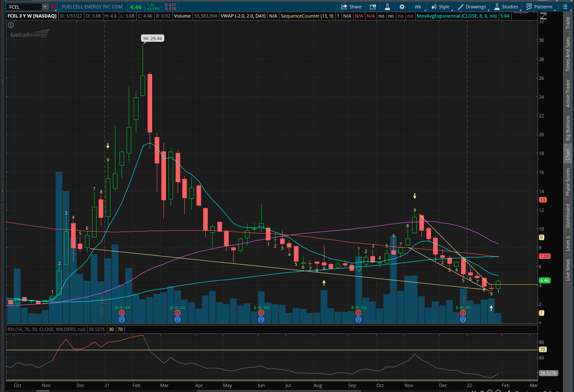574x392 pixels.
Task: Click the B: 4.57 bid quote
Action: [x=170, y=5]
